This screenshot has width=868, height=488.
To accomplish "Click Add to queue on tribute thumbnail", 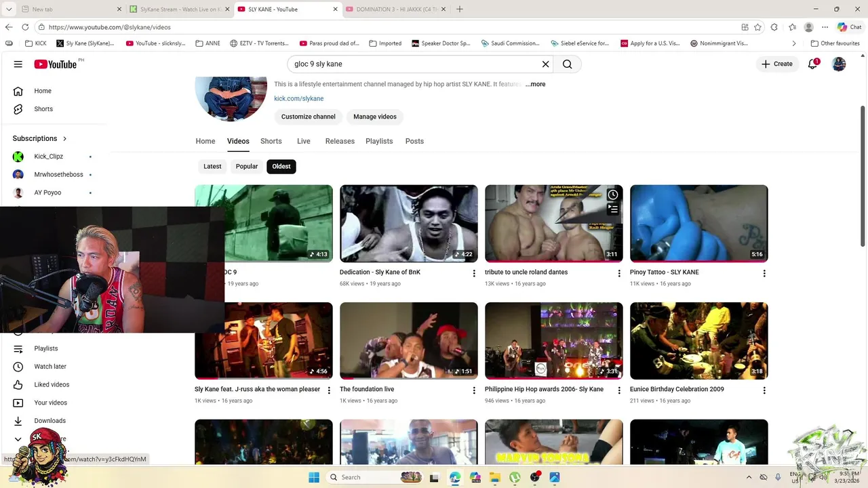I will click(612, 209).
